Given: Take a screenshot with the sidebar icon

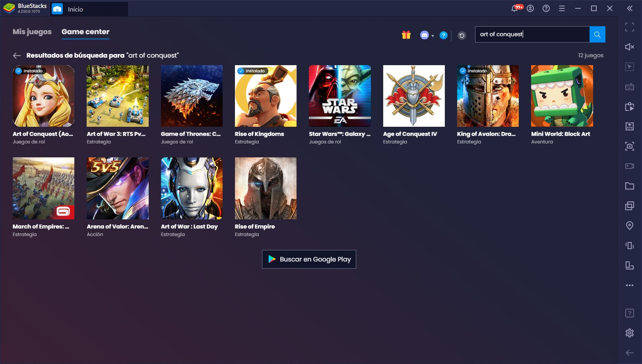Looking at the screenshot, I should pyautogui.click(x=630, y=146).
